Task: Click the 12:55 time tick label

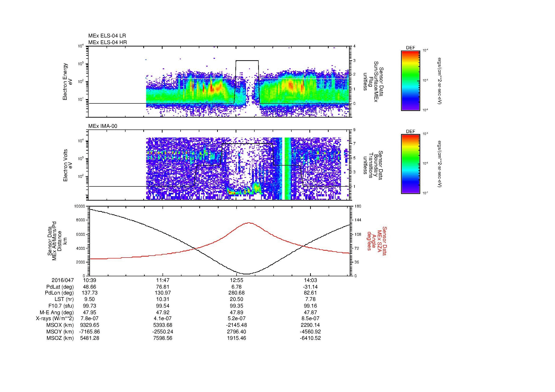Action: click(x=236, y=280)
